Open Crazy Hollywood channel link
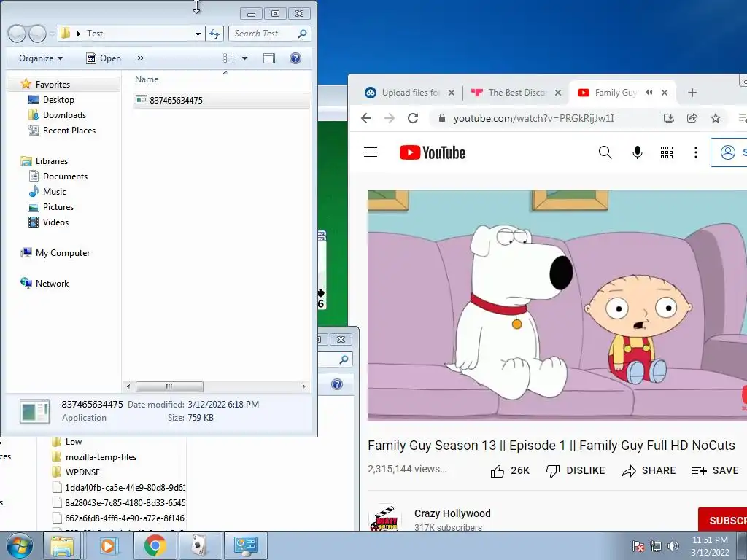This screenshot has height=560, width=747. (452, 513)
